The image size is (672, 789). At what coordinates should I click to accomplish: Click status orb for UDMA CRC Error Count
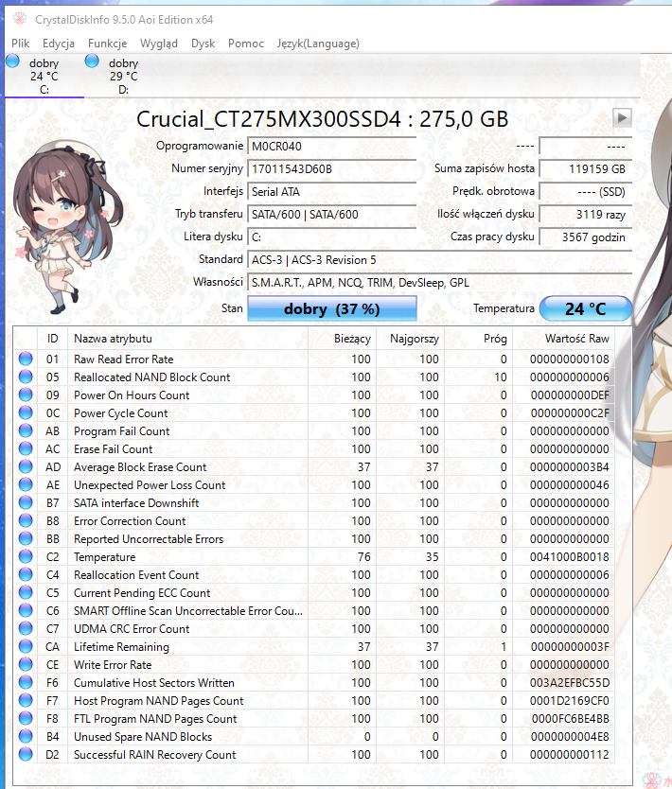coord(26,628)
